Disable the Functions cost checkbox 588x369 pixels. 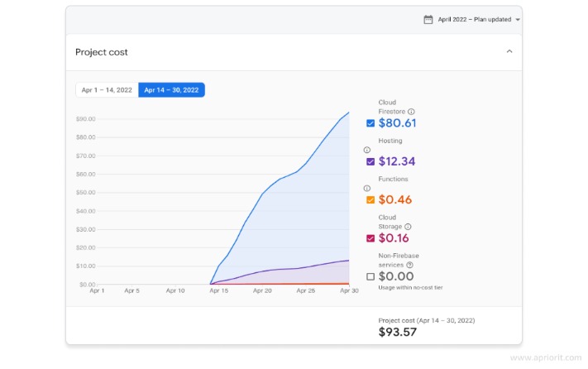pos(370,199)
